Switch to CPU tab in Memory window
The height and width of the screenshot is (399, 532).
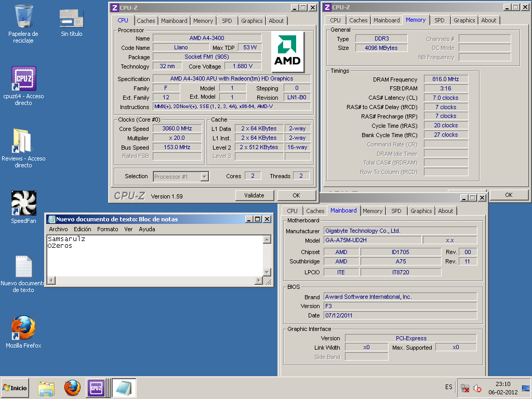(335, 20)
